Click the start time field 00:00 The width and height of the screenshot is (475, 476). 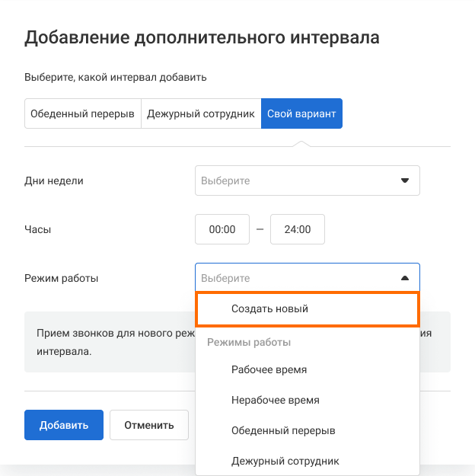tap(222, 229)
